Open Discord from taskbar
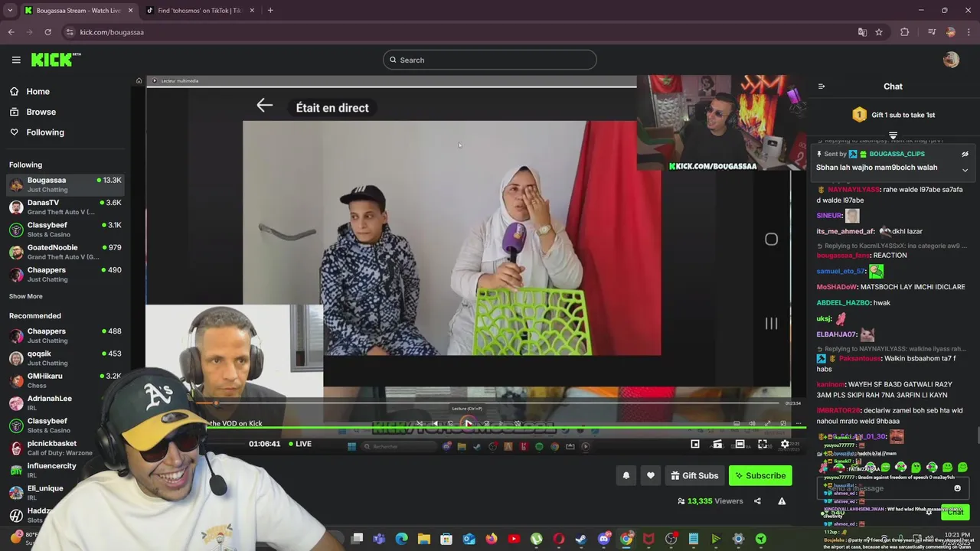Screen dimensions: 980x551 (x=603, y=540)
